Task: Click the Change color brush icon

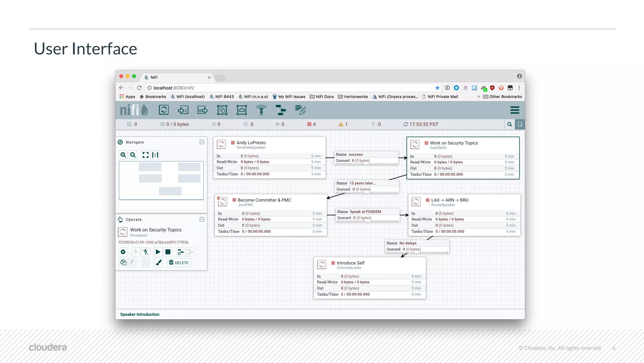Action: 158,263
